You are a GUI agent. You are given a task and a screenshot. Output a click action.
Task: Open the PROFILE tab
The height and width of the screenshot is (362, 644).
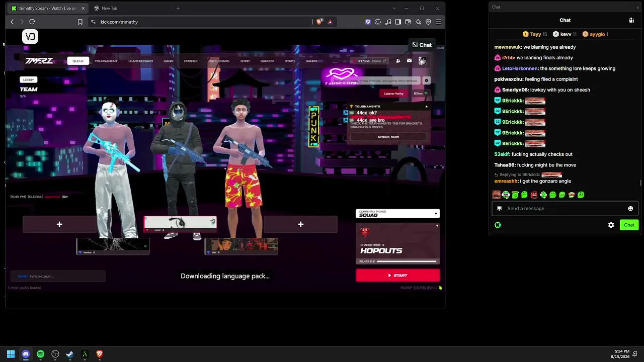tap(191, 61)
